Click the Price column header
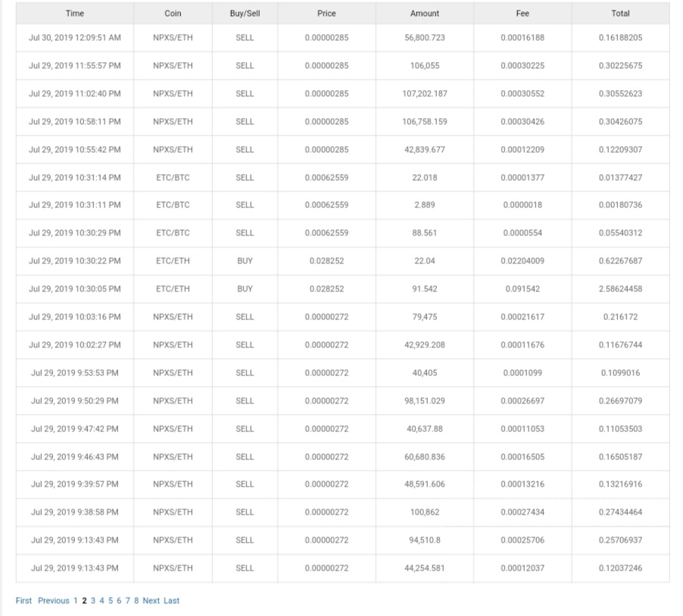 pos(326,14)
